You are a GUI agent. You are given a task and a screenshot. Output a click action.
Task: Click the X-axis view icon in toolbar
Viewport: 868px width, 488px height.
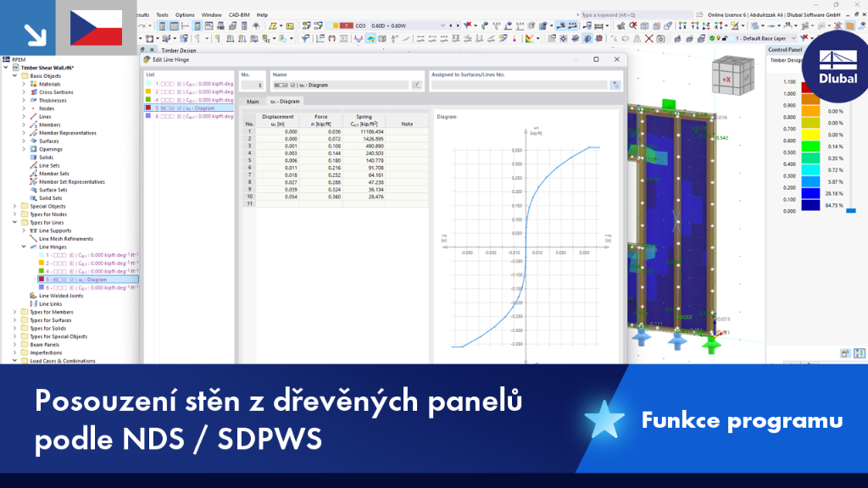point(682,26)
